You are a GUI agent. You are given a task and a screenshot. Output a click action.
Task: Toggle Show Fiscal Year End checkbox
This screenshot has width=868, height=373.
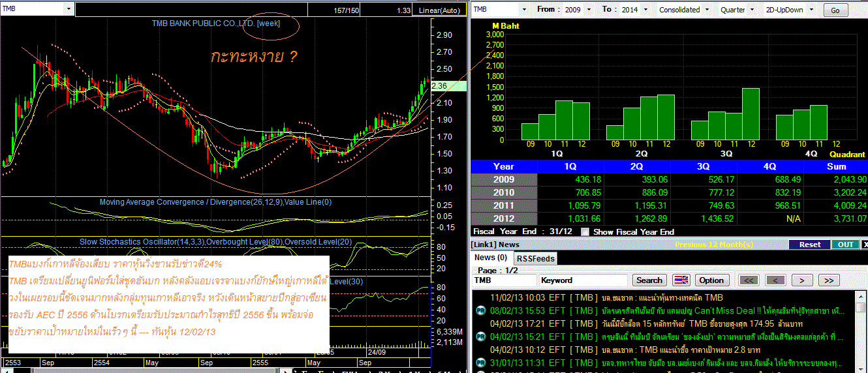click(585, 231)
